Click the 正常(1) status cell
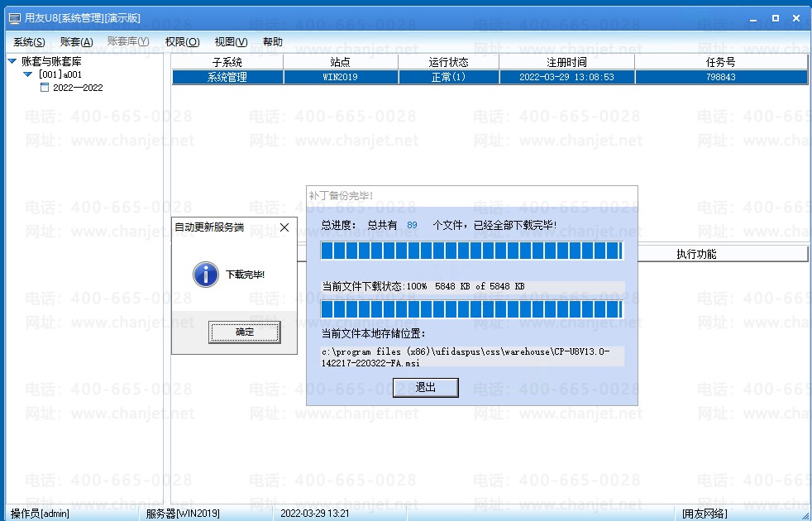 [448, 77]
